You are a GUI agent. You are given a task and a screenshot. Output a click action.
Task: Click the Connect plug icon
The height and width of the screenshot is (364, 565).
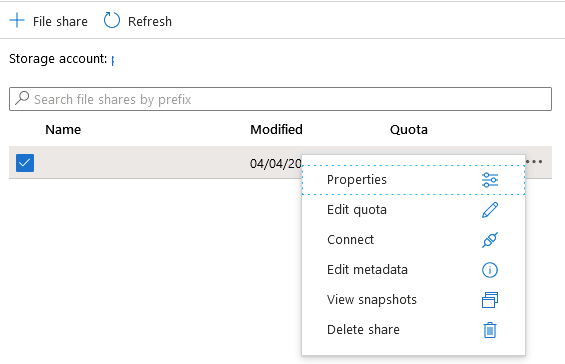pos(490,240)
